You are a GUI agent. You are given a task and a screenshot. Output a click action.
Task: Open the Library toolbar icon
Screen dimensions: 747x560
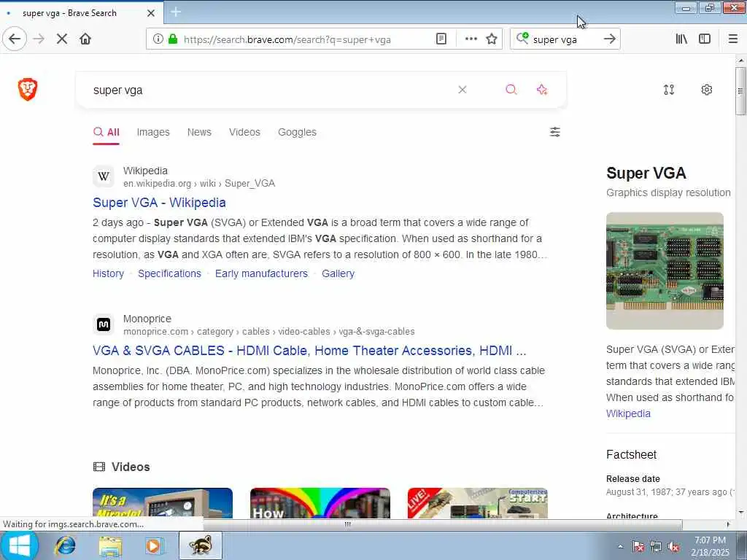681,39
